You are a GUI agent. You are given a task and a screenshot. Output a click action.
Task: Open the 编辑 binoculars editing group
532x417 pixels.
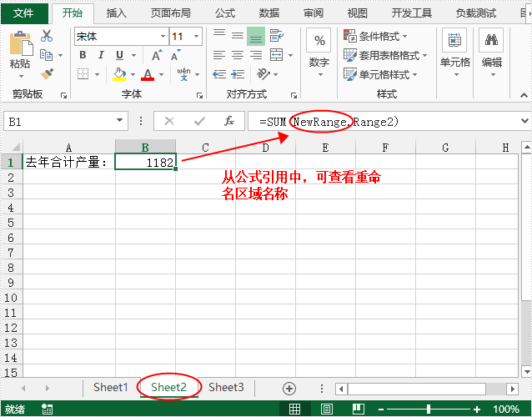(x=492, y=53)
